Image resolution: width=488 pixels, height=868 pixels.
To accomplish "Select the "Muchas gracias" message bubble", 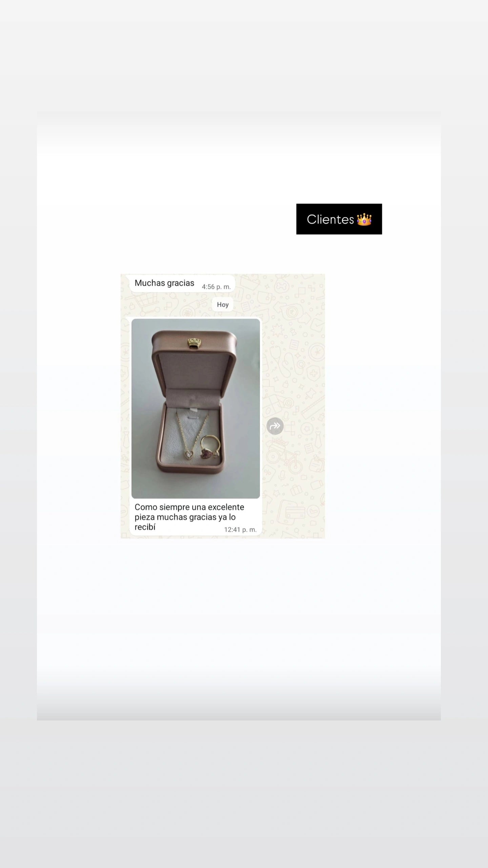I will (182, 283).
